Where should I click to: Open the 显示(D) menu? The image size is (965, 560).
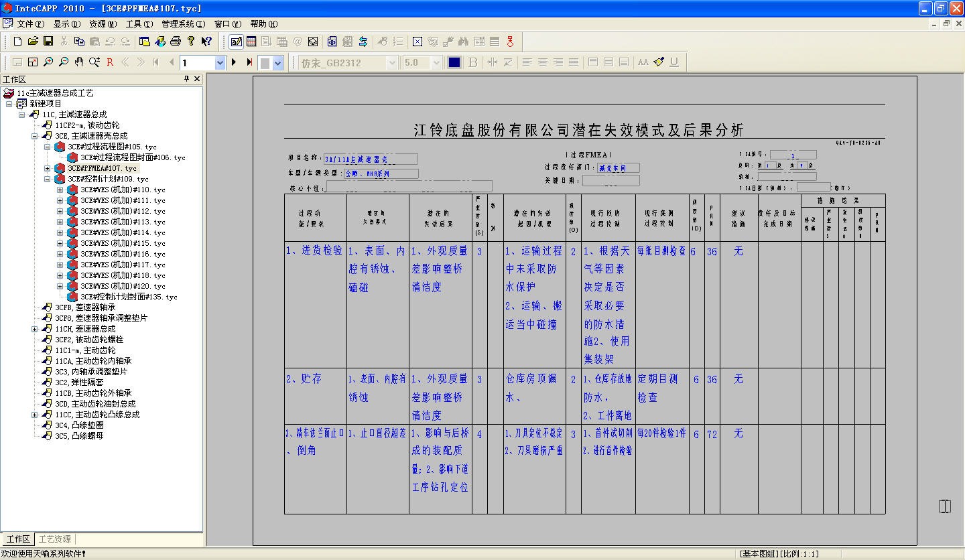[66, 24]
